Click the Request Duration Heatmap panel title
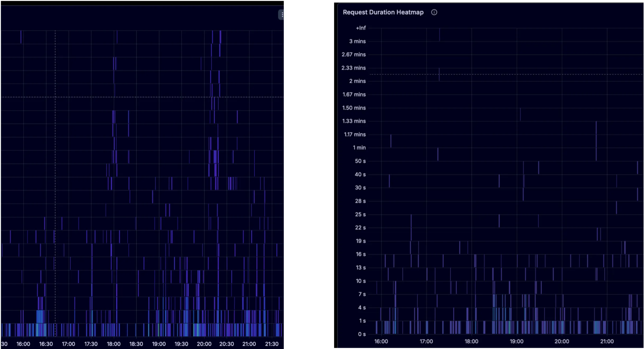 pos(383,12)
